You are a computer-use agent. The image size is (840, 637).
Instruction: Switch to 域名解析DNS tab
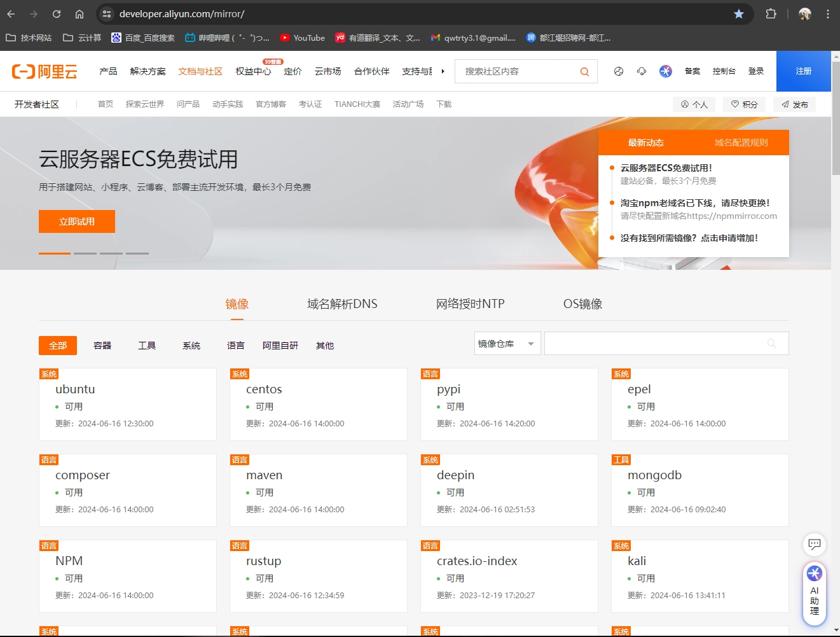click(x=342, y=304)
